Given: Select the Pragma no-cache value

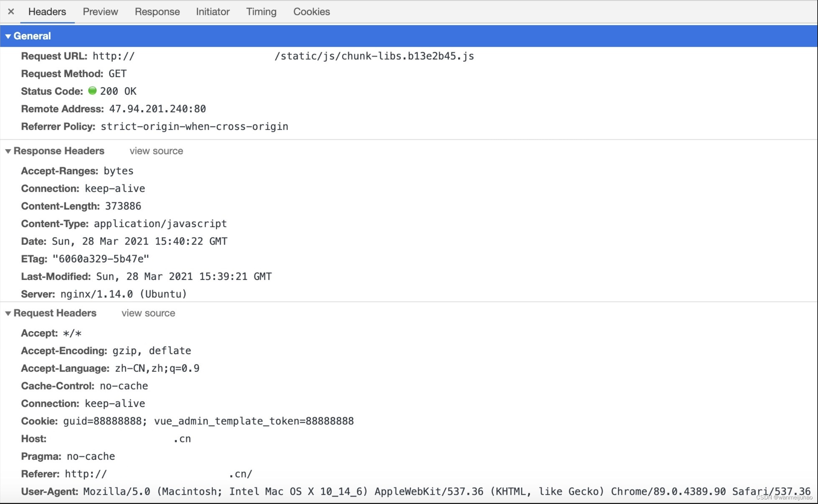Looking at the screenshot, I should 91,457.
